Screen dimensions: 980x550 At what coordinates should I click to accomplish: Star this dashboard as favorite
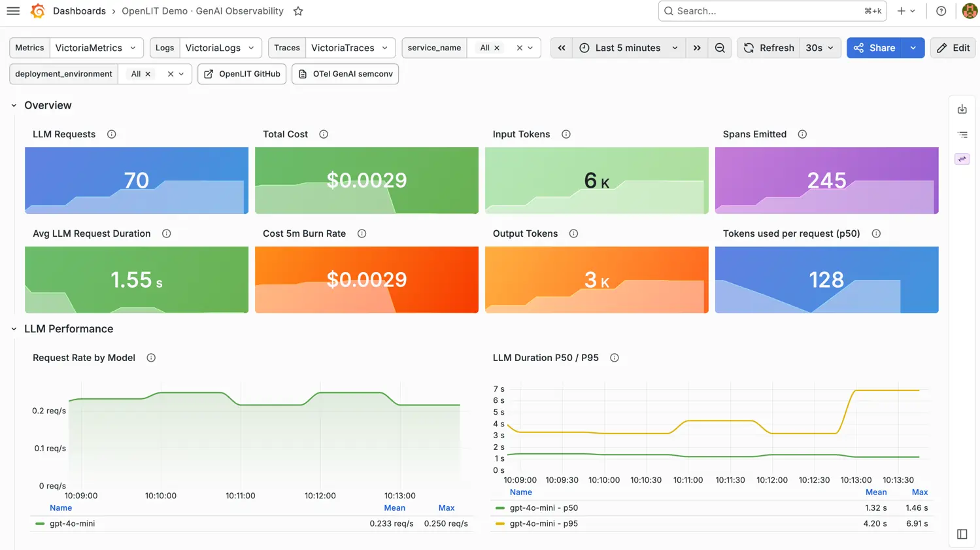(298, 11)
